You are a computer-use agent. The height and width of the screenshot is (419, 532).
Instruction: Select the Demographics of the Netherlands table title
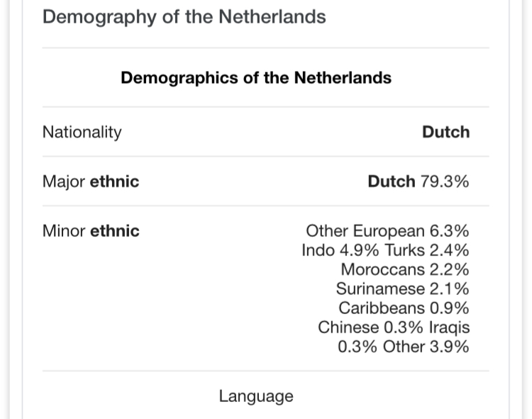click(x=256, y=78)
